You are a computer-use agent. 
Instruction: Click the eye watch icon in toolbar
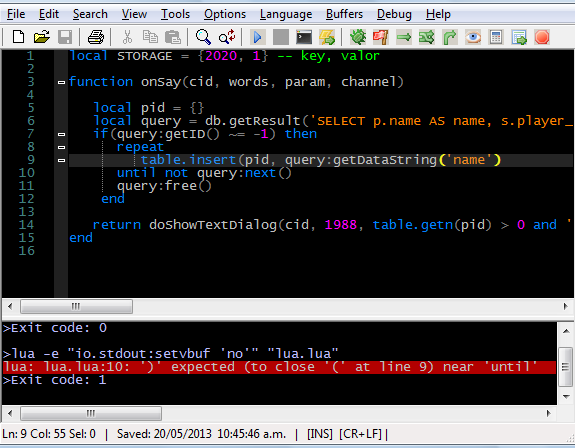click(x=473, y=37)
